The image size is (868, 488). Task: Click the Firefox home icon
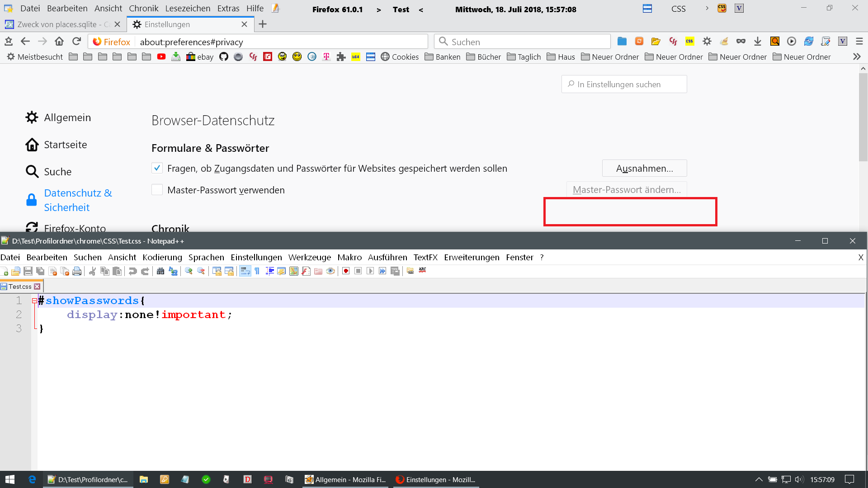pos(59,42)
